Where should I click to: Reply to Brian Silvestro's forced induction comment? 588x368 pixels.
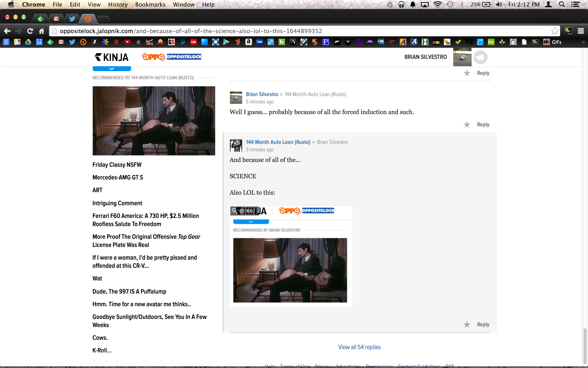pyautogui.click(x=483, y=125)
